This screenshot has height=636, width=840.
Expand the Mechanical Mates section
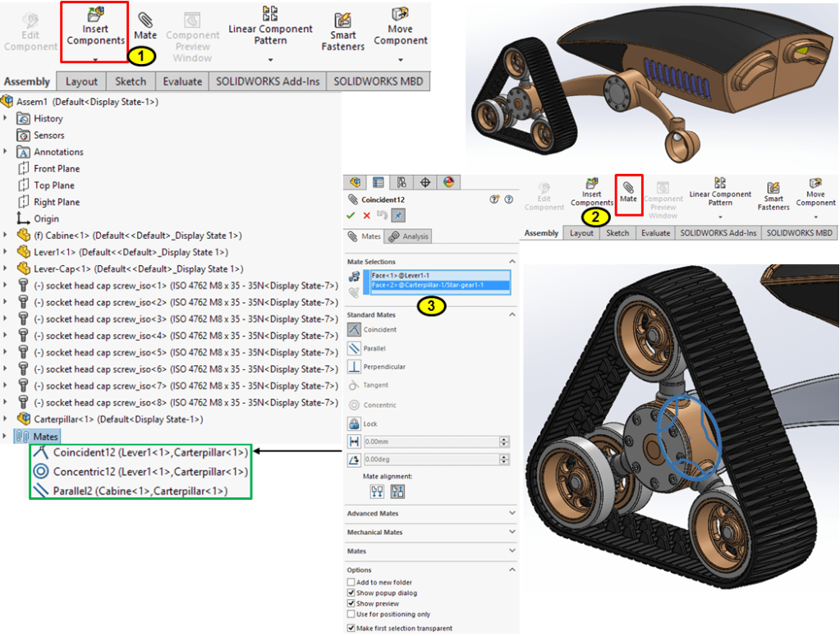pos(512,533)
